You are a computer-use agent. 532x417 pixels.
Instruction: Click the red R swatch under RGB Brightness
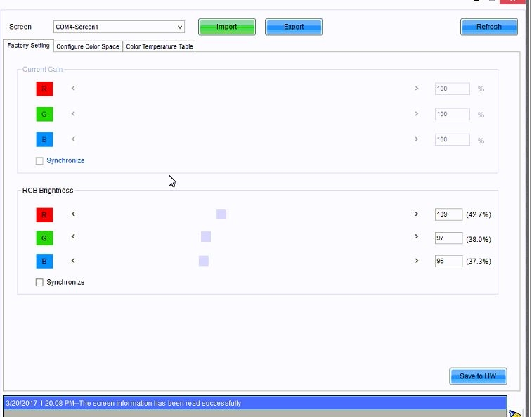pos(44,214)
